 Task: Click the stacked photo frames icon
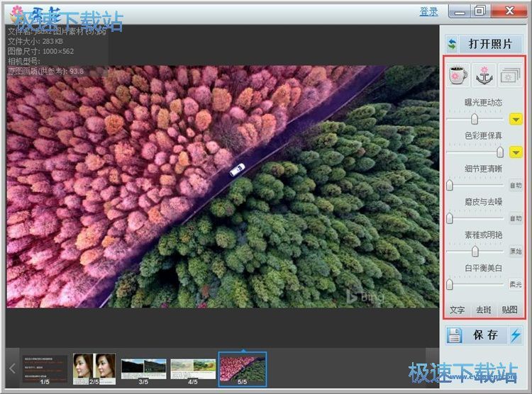click(x=509, y=74)
